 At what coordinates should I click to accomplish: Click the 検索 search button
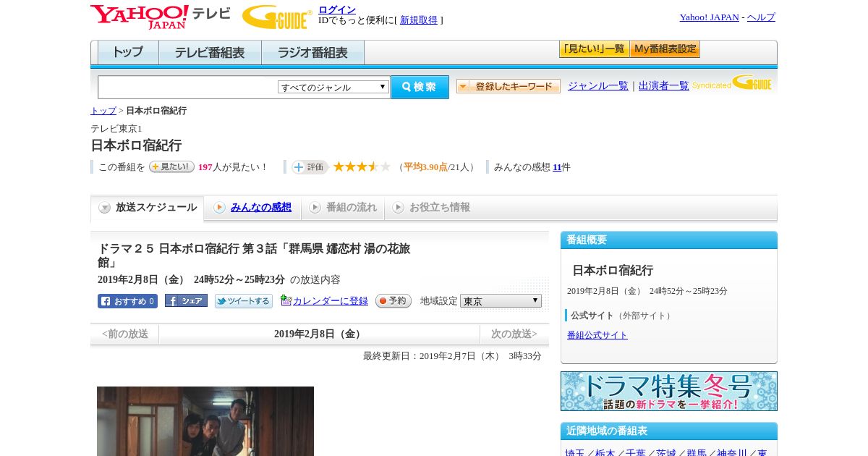pyautogui.click(x=420, y=87)
